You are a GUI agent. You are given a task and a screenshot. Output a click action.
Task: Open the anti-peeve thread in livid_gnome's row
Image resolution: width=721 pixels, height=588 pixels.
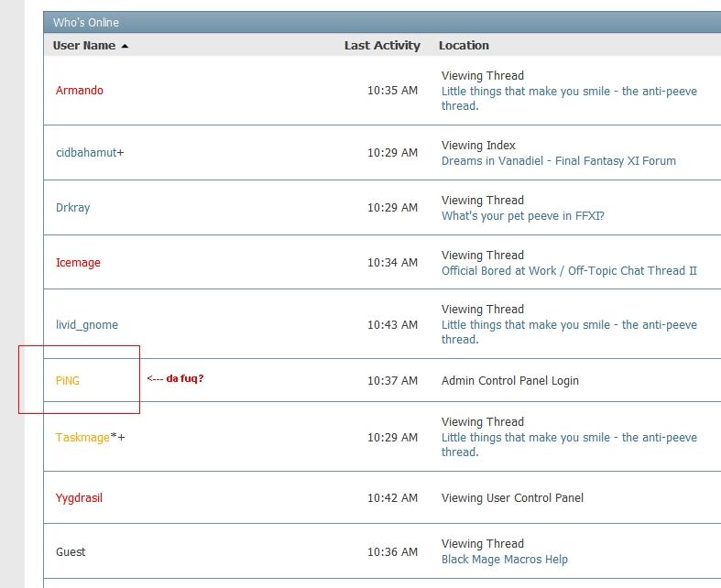tap(568, 325)
